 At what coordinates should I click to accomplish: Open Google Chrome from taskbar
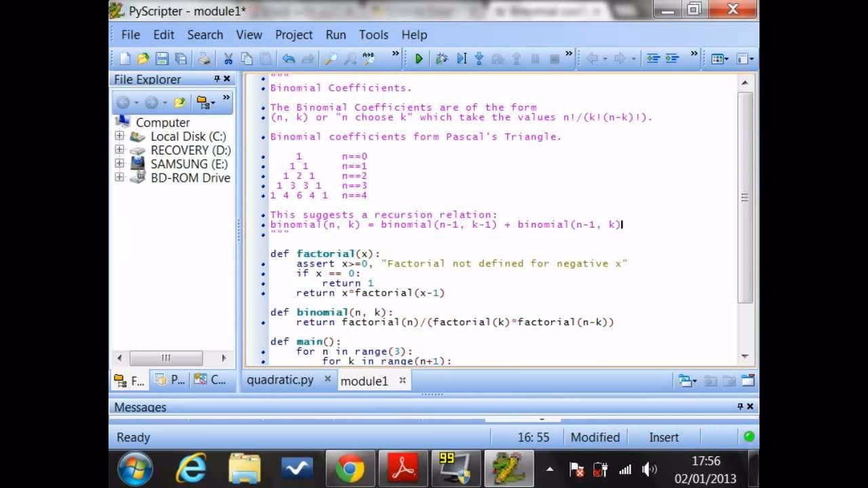350,469
